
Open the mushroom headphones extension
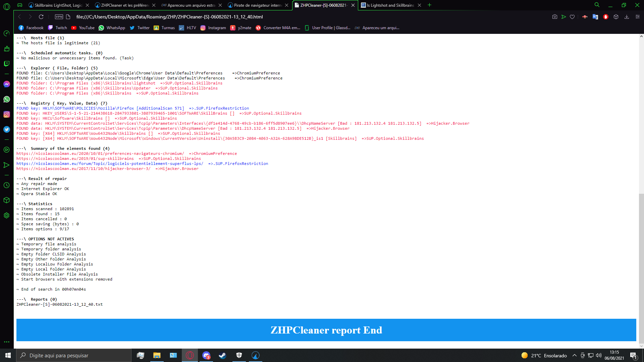pos(585,17)
